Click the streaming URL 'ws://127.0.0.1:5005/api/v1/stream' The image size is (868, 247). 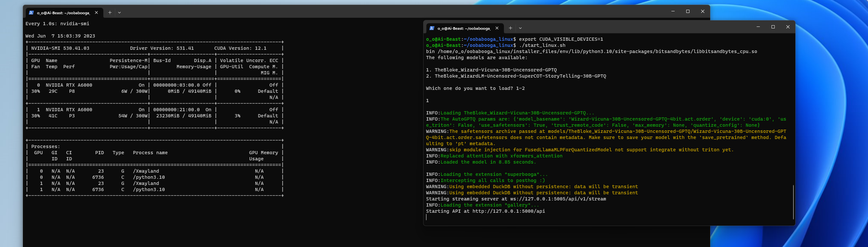coord(558,199)
